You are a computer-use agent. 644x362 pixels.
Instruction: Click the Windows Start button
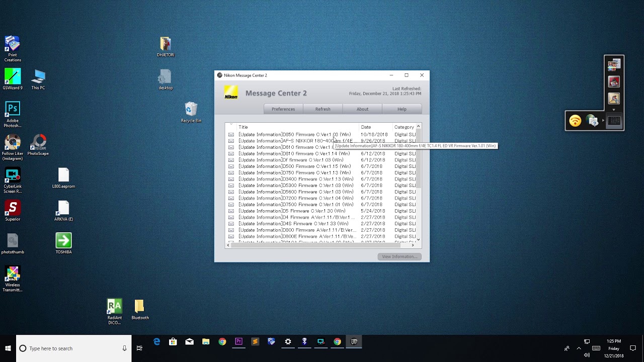point(8,348)
